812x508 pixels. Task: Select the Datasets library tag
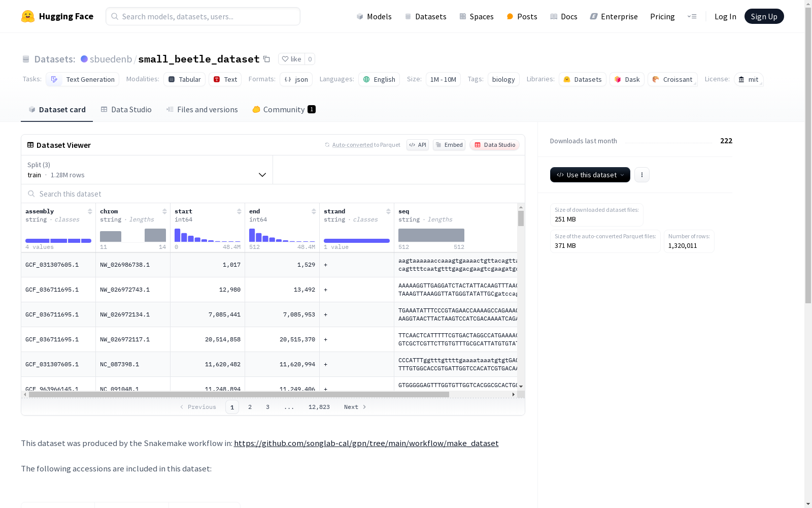pos(583,79)
